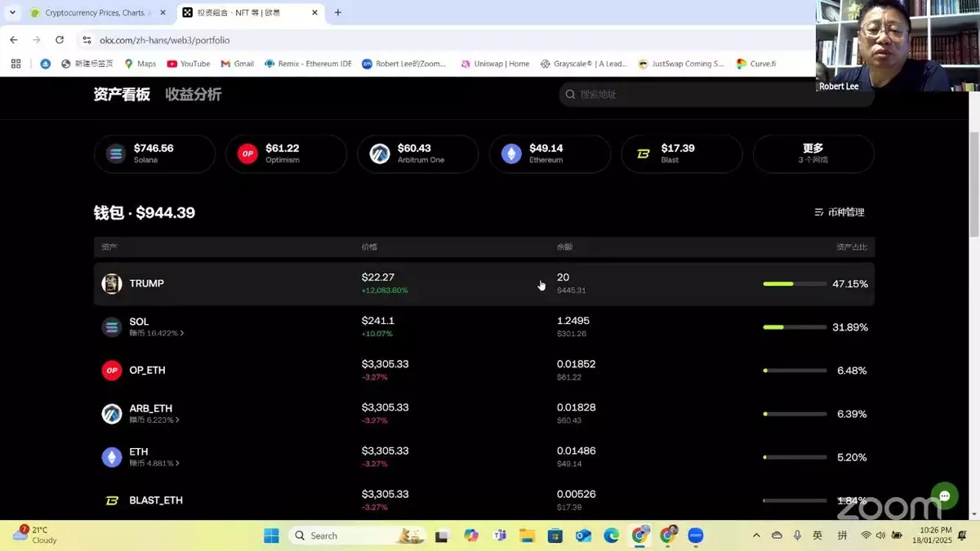Switch to the Cryptocurrency Prices, Charts tab
The height and width of the screenshot is (551, 980).
[x=96, y=13]
